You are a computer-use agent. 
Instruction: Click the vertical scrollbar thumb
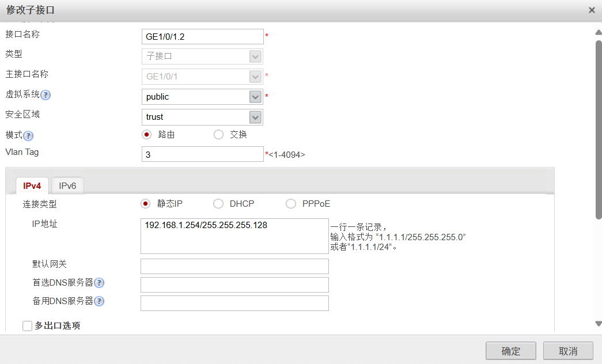[599, 130]
